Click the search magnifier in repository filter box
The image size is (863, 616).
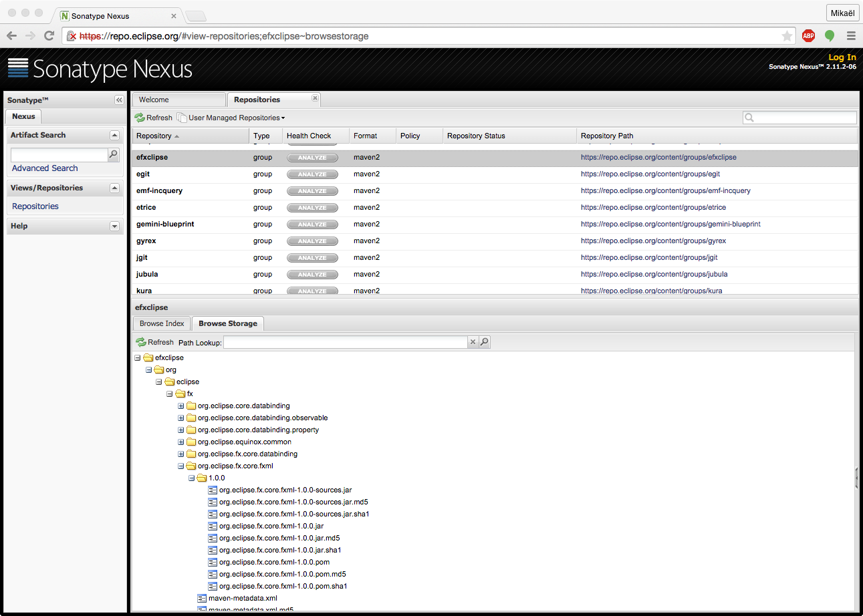click(x=749, y=118)
